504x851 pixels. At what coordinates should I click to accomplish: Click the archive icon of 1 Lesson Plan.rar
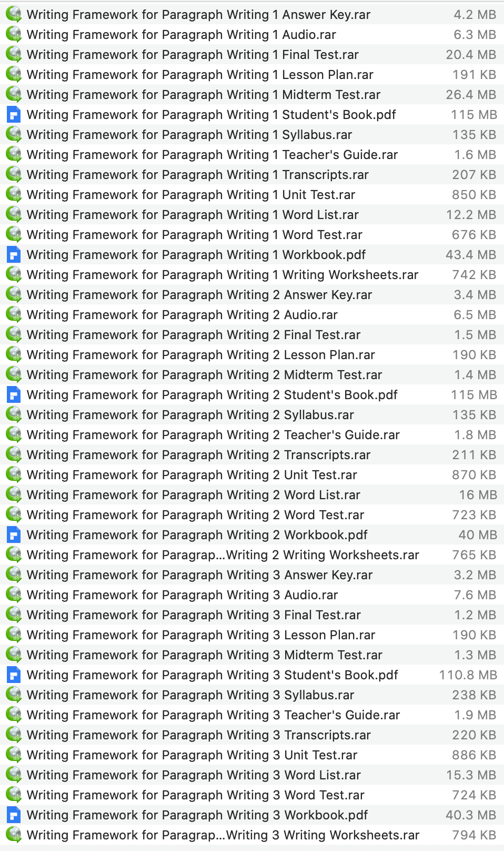[x=14, y=74]
